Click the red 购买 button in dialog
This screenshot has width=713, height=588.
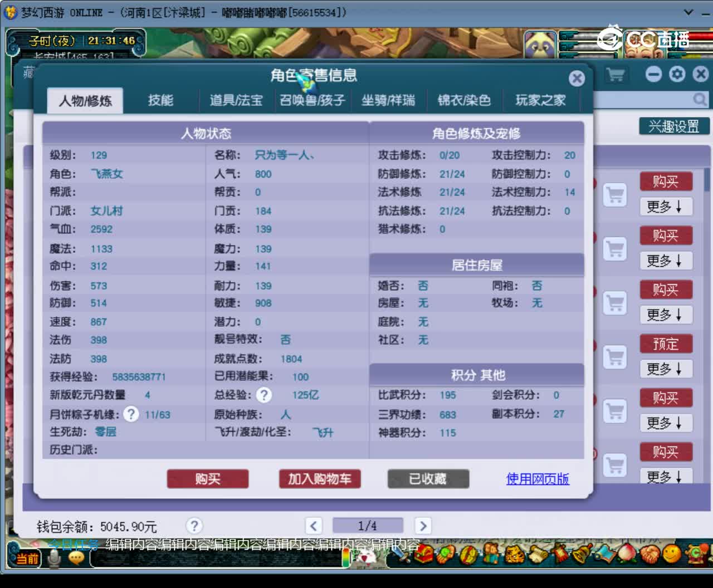tap(208, 479)
